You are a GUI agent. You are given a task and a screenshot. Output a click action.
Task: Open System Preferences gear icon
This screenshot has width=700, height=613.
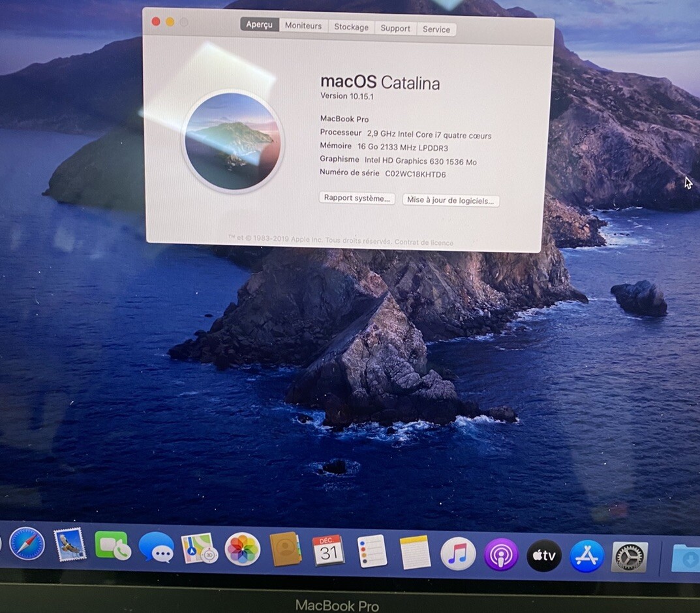[x=630, y=557]
